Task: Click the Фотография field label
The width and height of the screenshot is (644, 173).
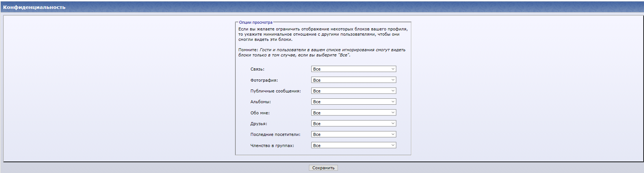Action: [264, 80]
